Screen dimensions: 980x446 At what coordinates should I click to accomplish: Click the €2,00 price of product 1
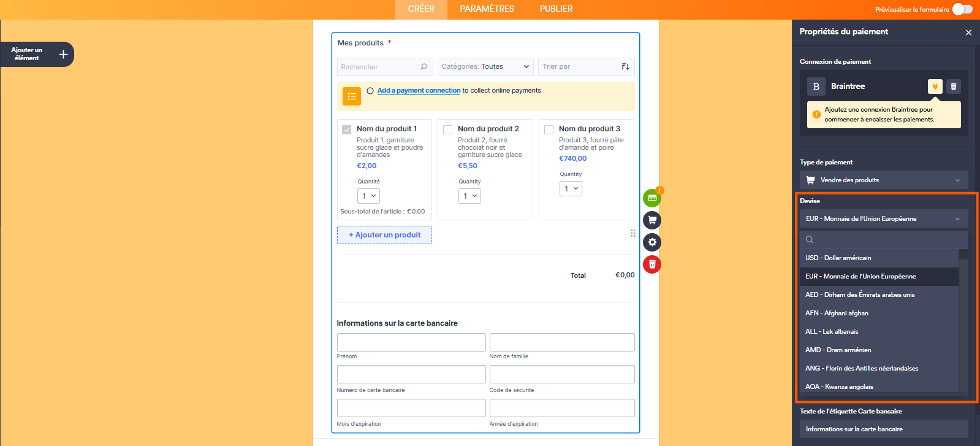(367, 166)
